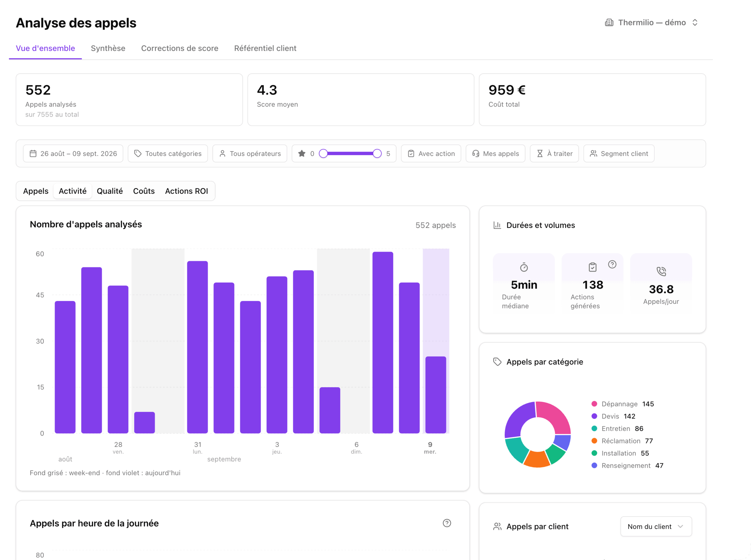The width and height of the screenshot is (751, 560).
Task: Click the phone icon above Appels/jour
Action: [661, 271]
